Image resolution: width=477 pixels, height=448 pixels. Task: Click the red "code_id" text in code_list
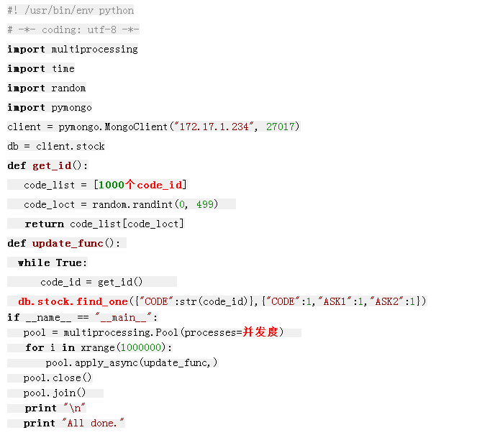click(x=160, y=185)
